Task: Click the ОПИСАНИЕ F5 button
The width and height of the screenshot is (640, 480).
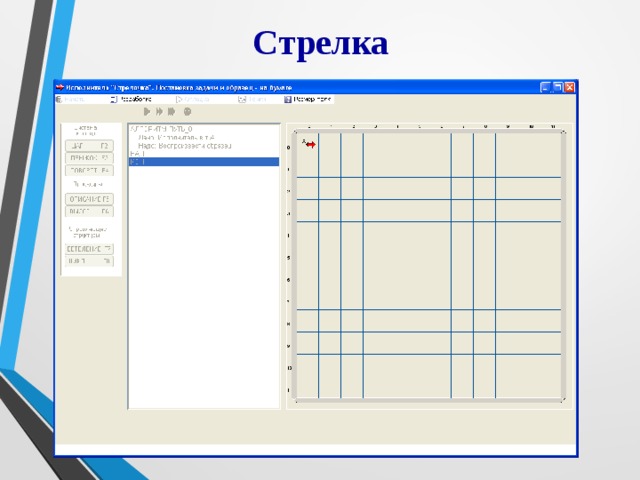Action: [89, 199]
